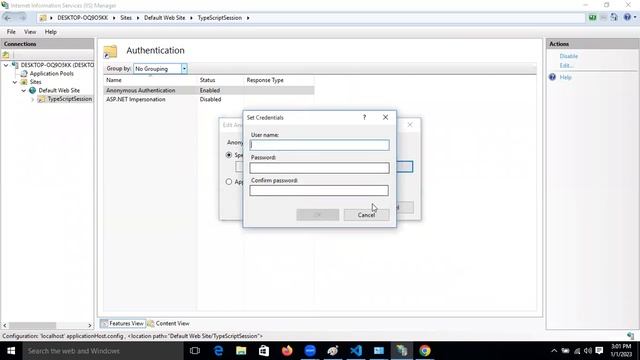The height and width of the screenshot is (360, 640).
Task: Click the Edit... action link
Action: 566,65
